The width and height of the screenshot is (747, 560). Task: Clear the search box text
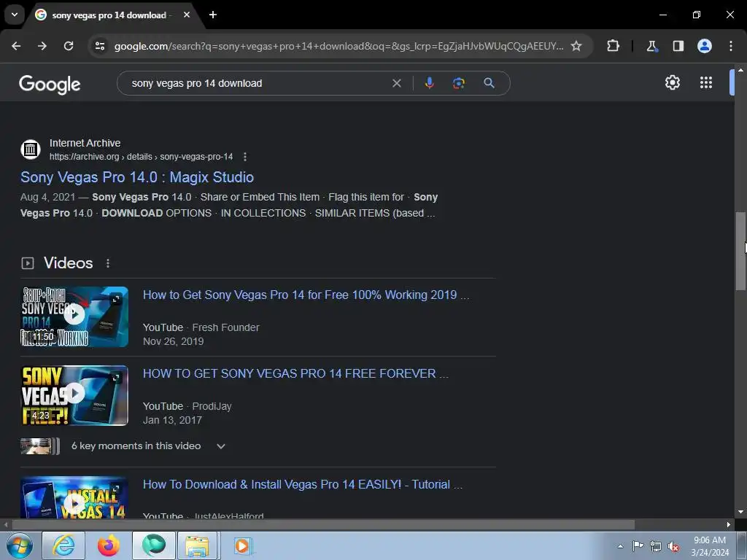(x=396, y=83)
